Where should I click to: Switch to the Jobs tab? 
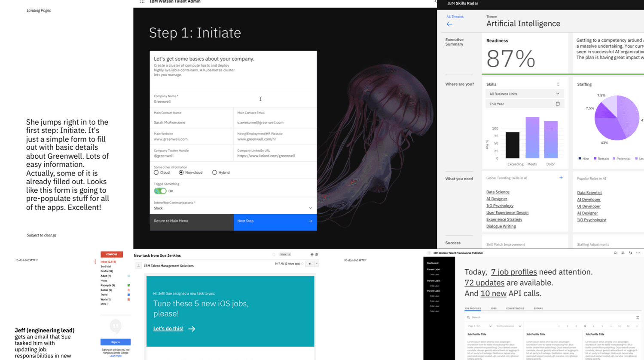point(493,308)
